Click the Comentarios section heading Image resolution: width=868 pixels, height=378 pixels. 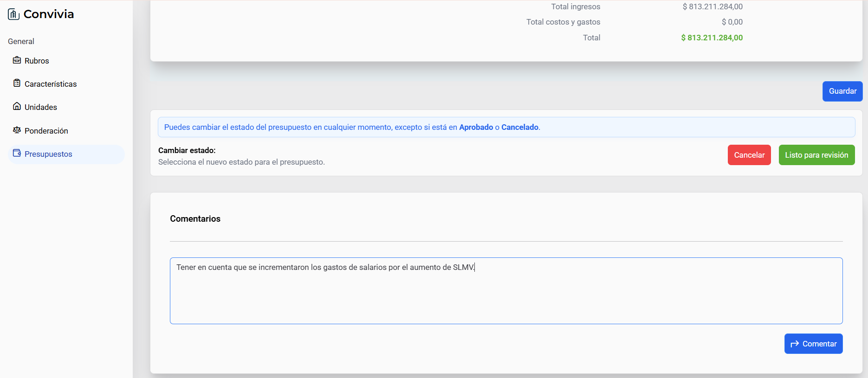point(195,219)
